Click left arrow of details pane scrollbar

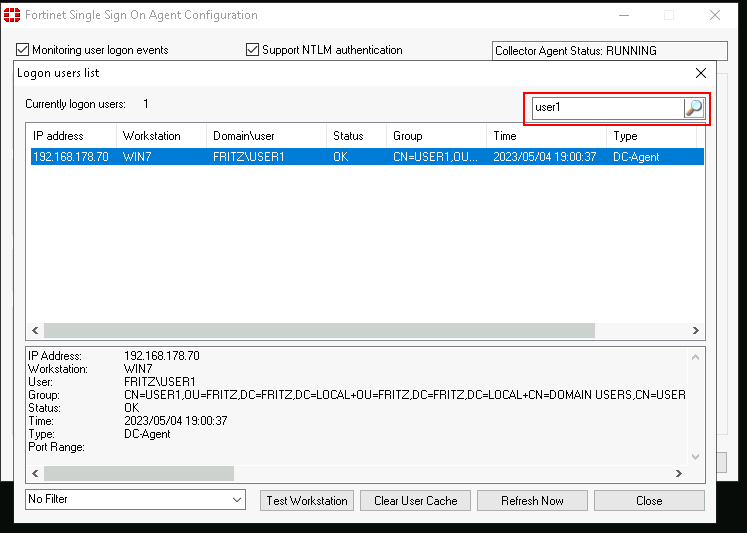[x=35, y=473]
